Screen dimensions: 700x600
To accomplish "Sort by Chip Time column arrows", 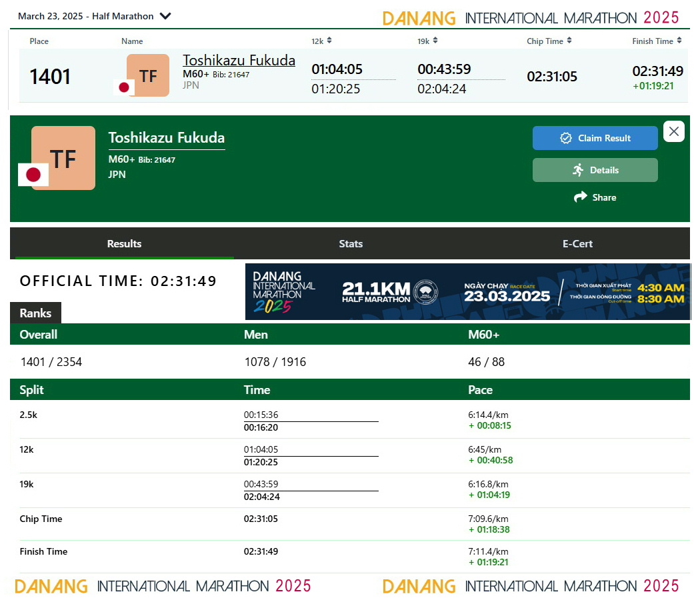I will (569, 41).
